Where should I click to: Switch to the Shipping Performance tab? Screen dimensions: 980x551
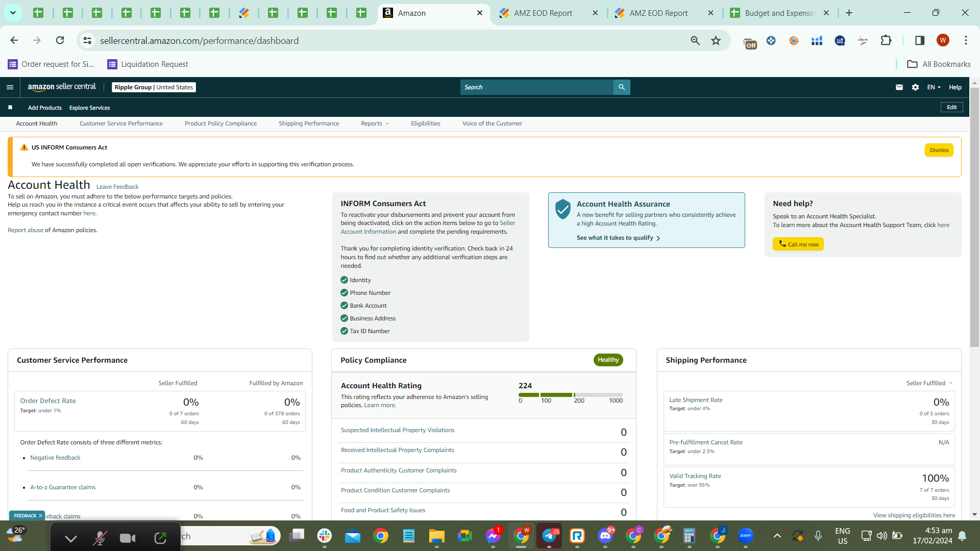coord(309,123)
